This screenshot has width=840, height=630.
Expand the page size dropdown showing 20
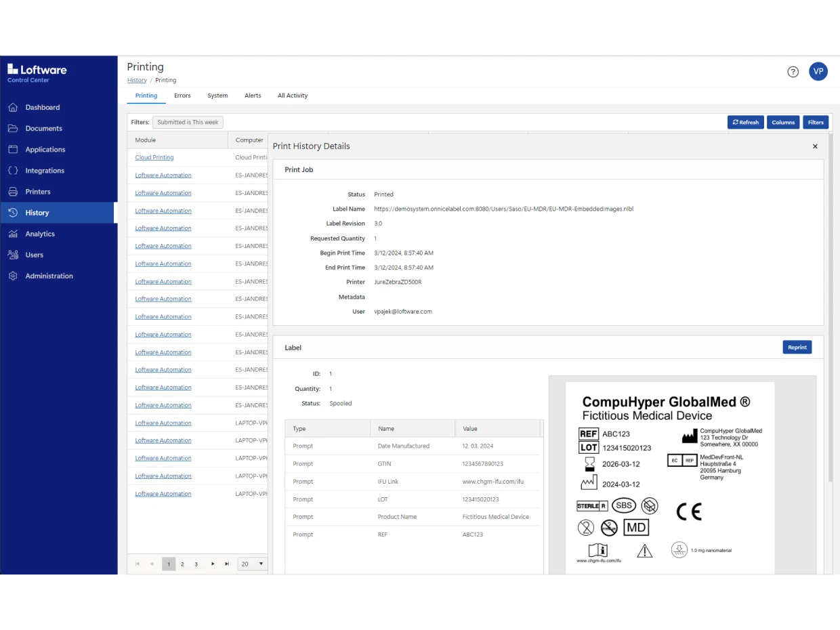[253, 564]
